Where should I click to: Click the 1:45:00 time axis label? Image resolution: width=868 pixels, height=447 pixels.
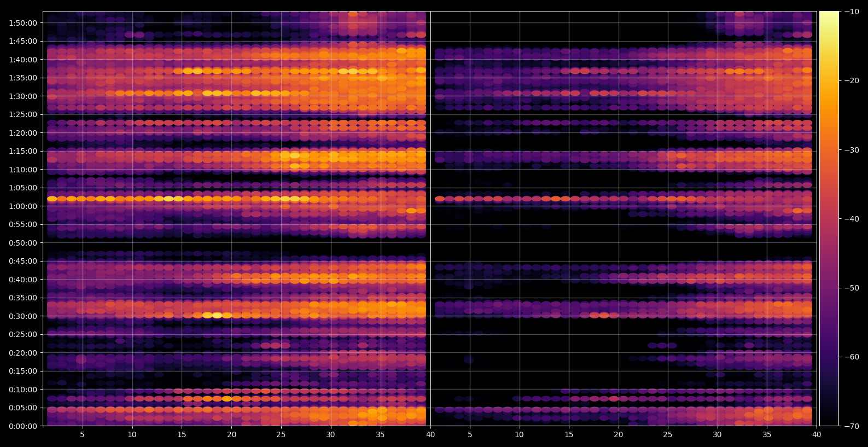(x=23, y=41)
